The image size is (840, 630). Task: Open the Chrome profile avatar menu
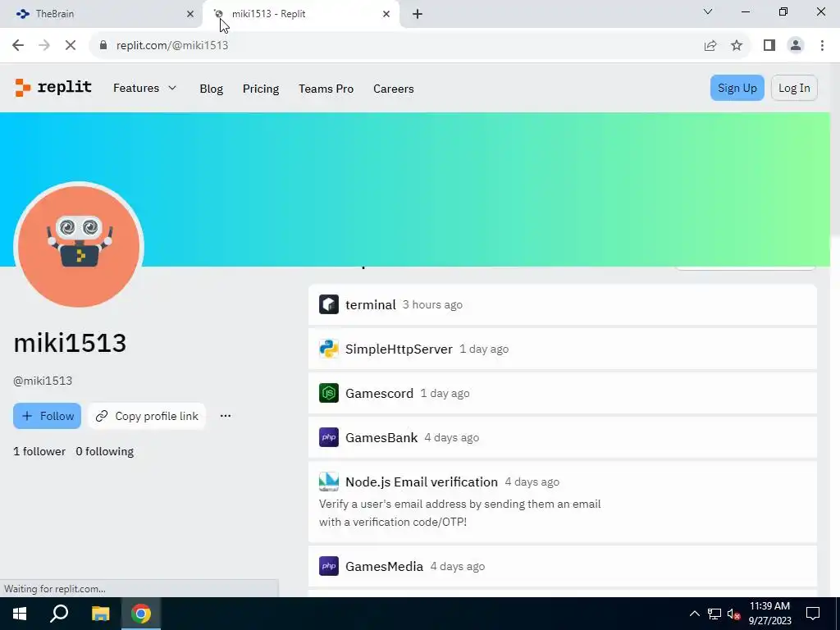click(x=796, y=45)
